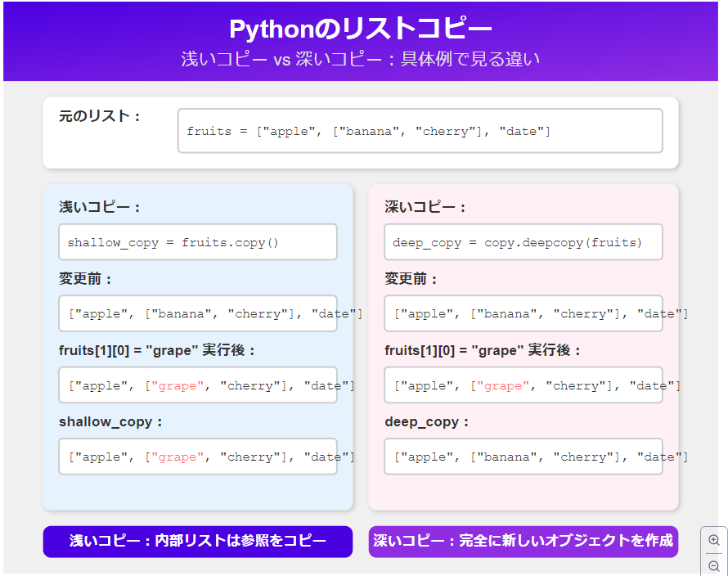Click the zoom out magnifier icon

(x=714, y=565)
